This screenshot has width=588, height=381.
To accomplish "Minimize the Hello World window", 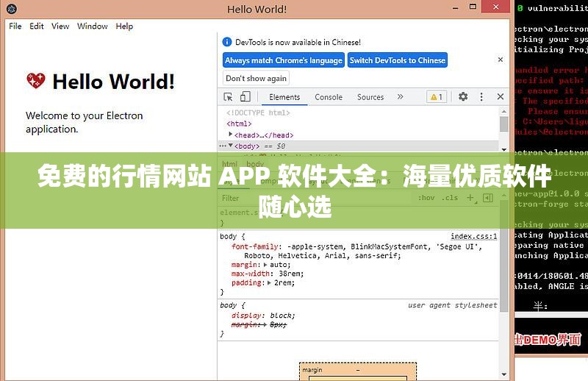I will click(455, 7).
